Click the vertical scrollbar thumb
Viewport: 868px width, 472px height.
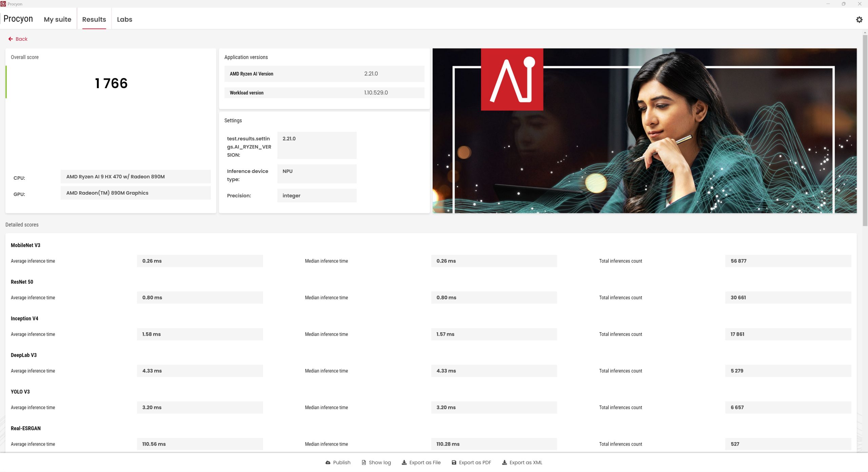click(x=865, y=130)
